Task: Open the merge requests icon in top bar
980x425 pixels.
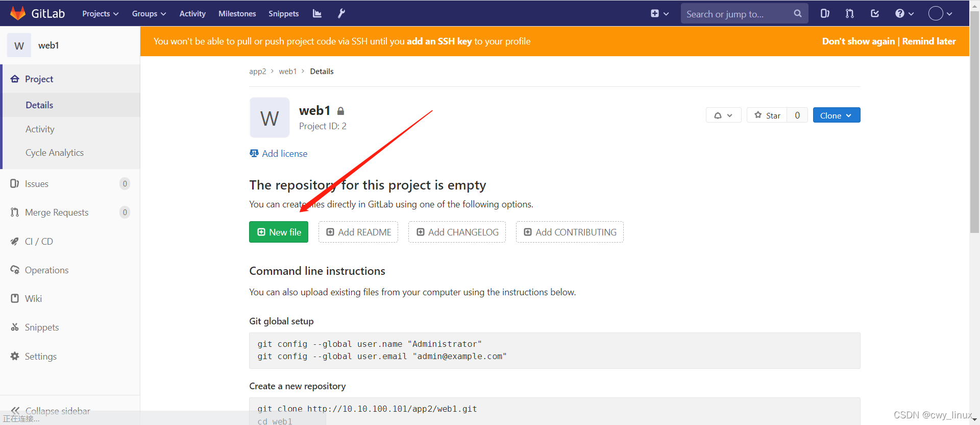Action: pos(850,14)
